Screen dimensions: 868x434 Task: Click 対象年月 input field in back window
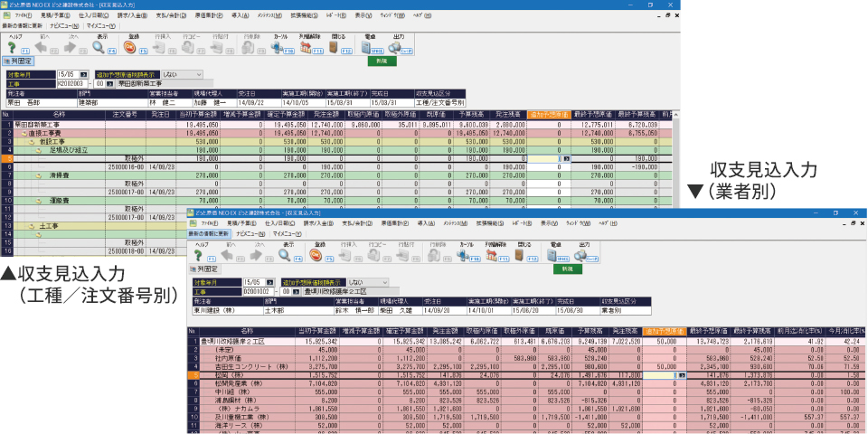coord(69,74)
